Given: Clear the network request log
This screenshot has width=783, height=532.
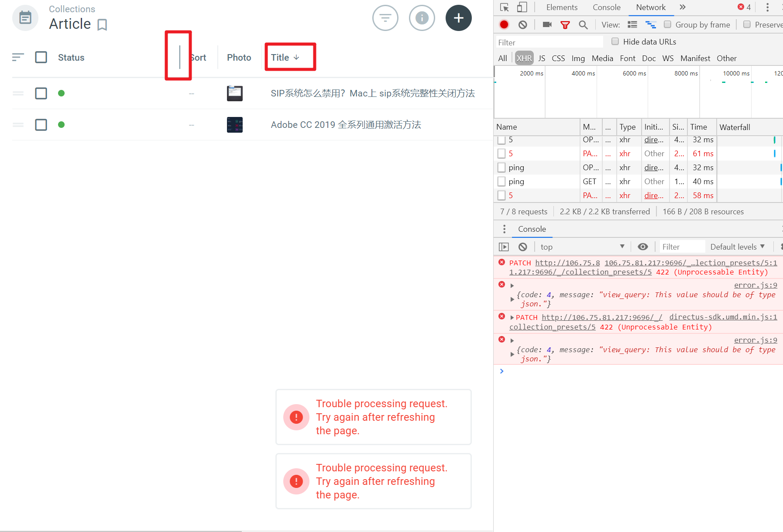Looking at the screenshot, I should 523,24.
